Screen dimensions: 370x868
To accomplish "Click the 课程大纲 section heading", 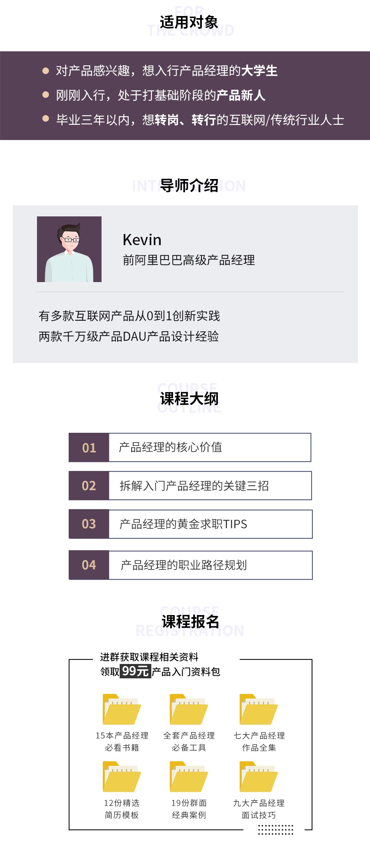I will click(x=189, y=399).
